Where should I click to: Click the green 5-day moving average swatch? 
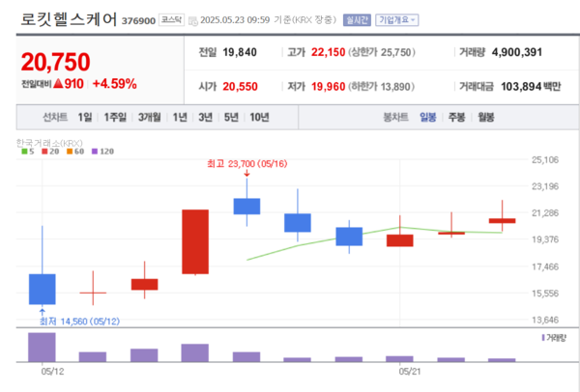pyautogui.click(x=24, y=152)
